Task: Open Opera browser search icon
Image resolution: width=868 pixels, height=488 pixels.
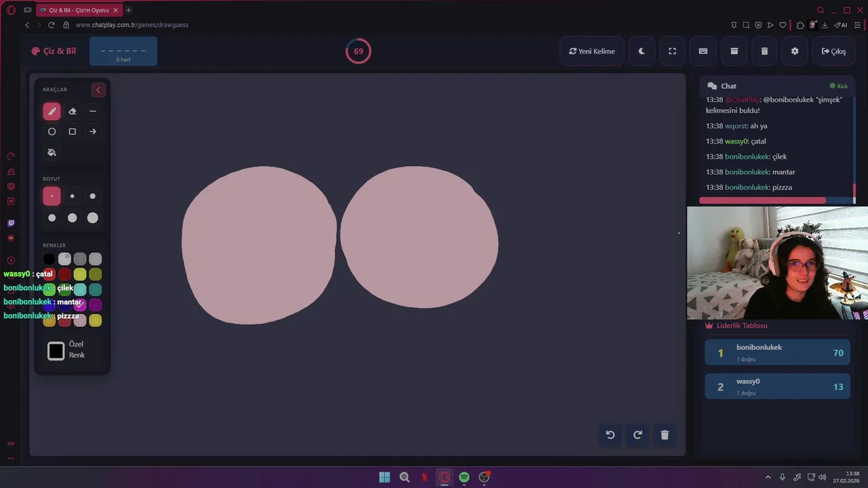Action: [x=821, y=10]
